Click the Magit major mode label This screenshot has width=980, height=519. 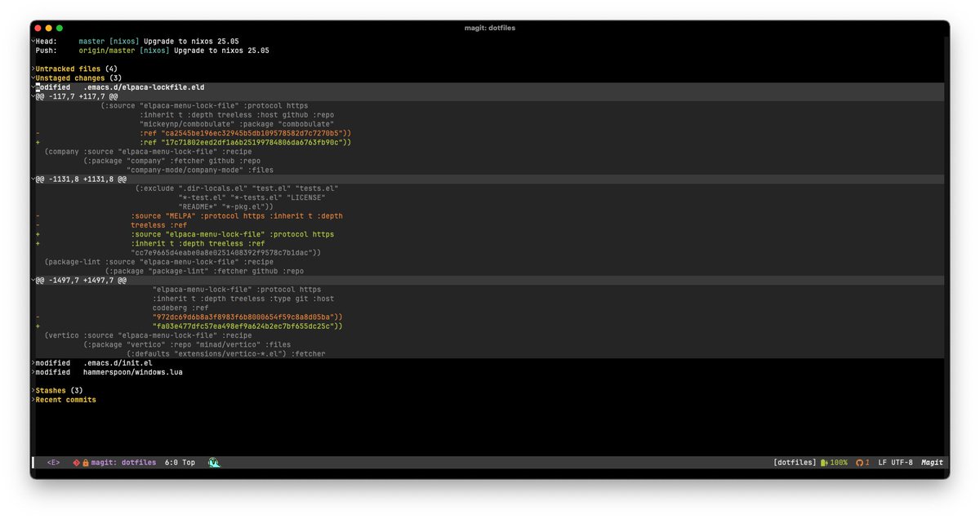coord(932,463)
